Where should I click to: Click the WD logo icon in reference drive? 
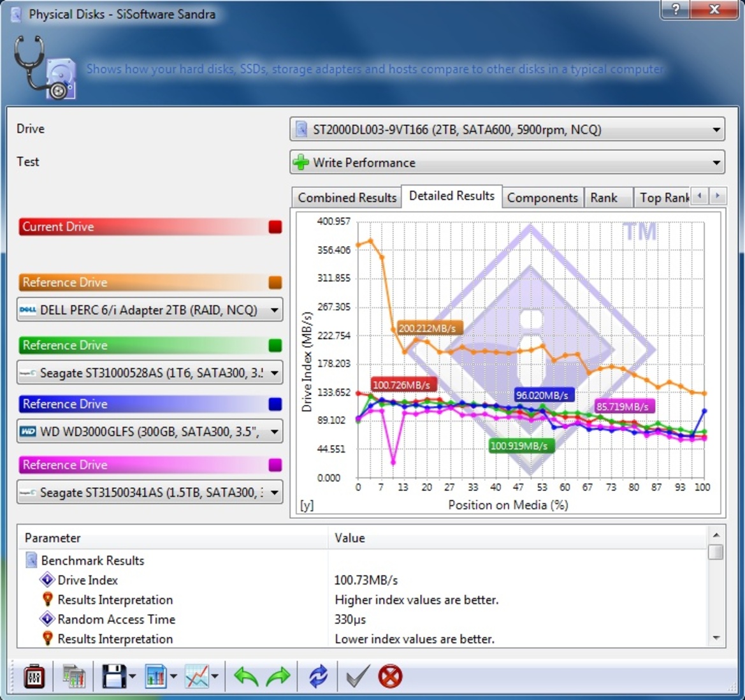[27, 432]
